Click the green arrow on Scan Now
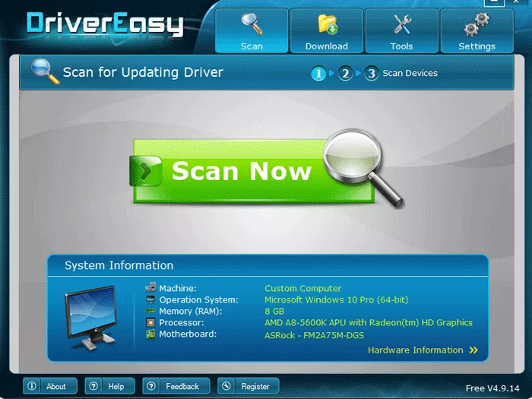 146,171
